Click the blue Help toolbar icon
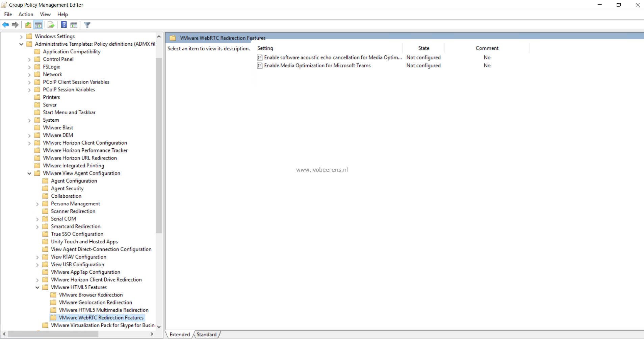This screenshot has height=339, width=644. (x=64, y=25)
